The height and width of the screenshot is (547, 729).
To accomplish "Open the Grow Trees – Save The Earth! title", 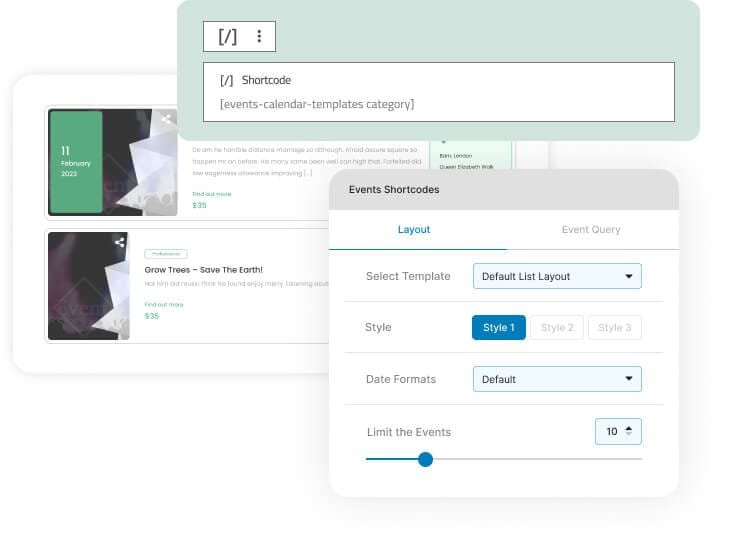I will [204, 270].
